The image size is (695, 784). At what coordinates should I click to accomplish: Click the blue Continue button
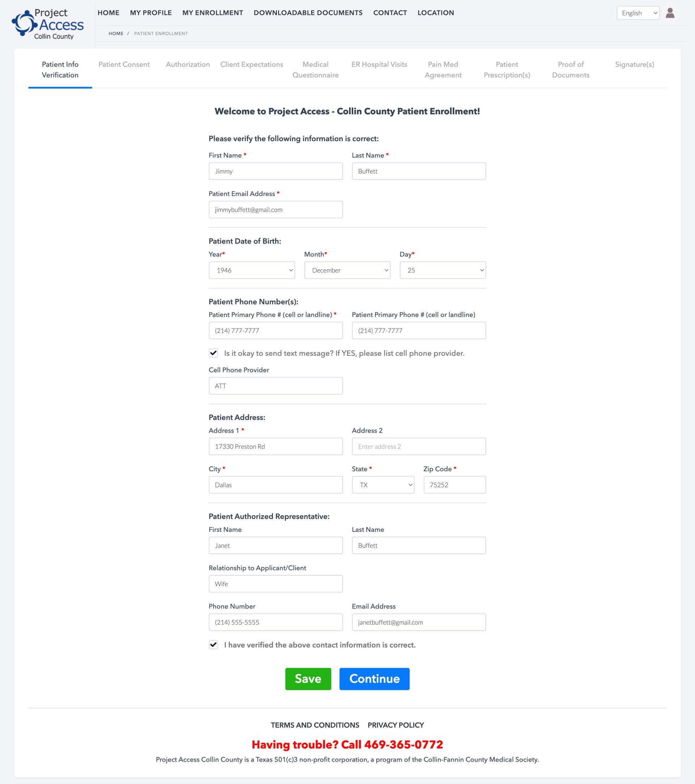pos(374,678)
